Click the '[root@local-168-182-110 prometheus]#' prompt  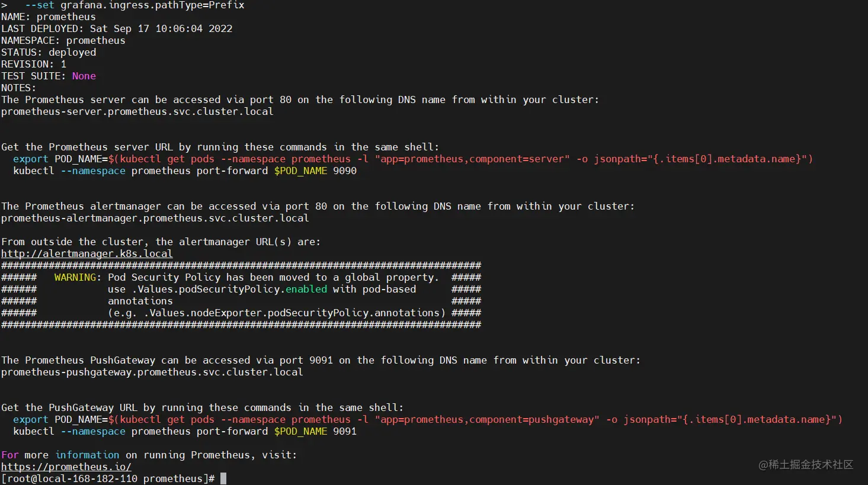point(108,478)
